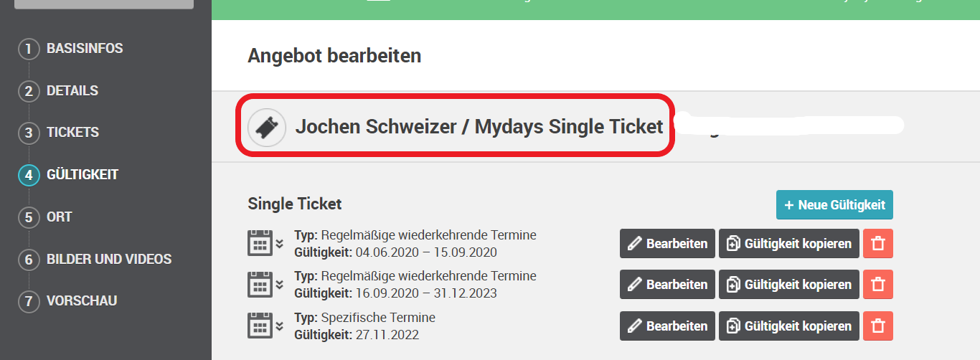Delete the 04.06.2020 – 15.09.2020 validity
The image size is (980, 360).
(877, 243)
